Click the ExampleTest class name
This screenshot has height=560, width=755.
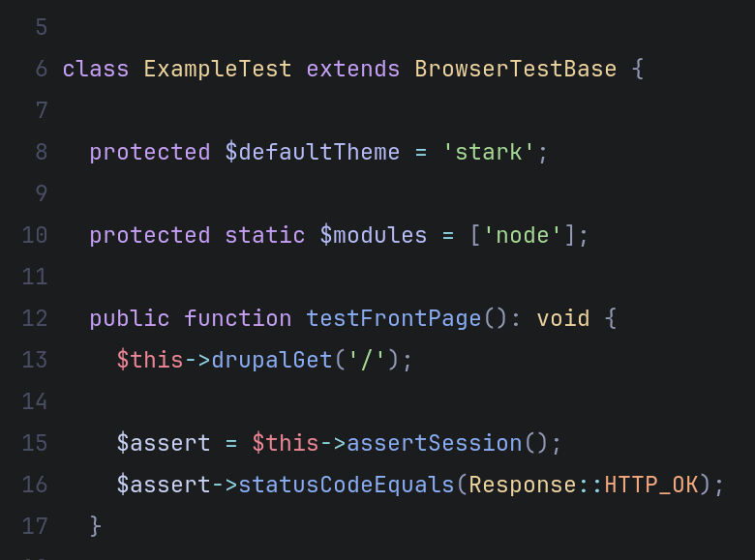click(217, 70)
